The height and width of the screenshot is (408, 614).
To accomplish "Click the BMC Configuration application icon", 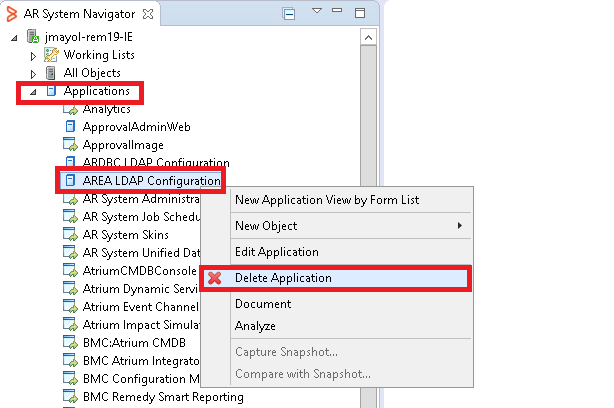I will [x=70, y=378].
